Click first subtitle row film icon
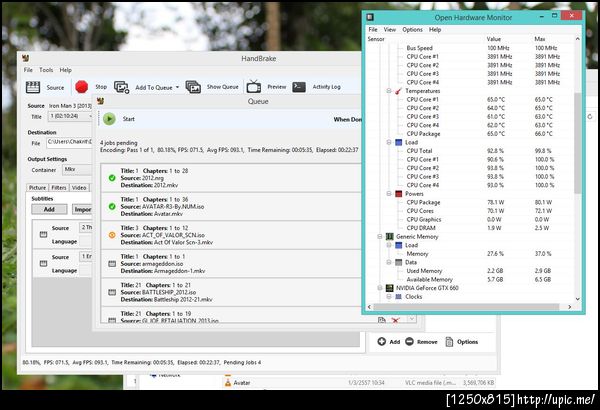 point(43,234)
